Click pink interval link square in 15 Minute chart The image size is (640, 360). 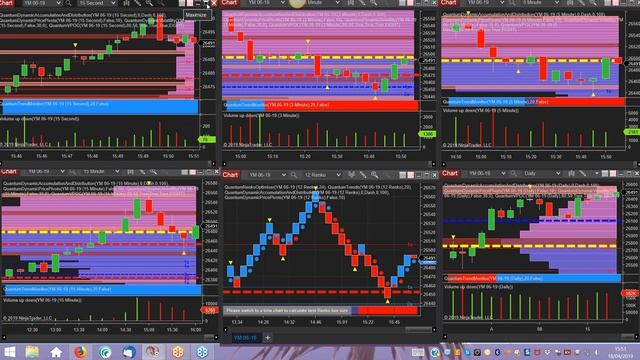(193, 172)
